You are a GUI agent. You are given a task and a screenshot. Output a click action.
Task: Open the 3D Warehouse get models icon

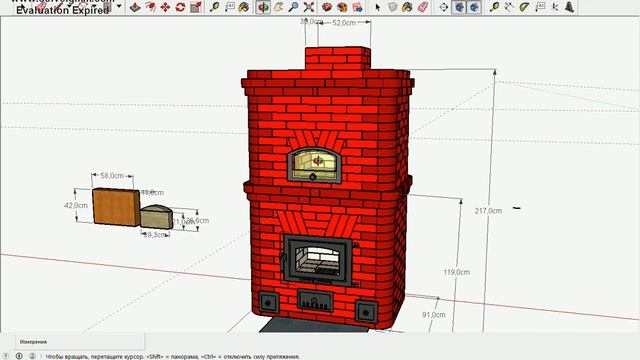pos(327,7)
